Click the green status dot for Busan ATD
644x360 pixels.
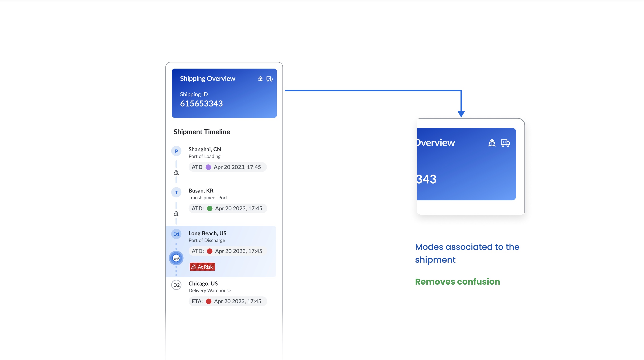210,209
